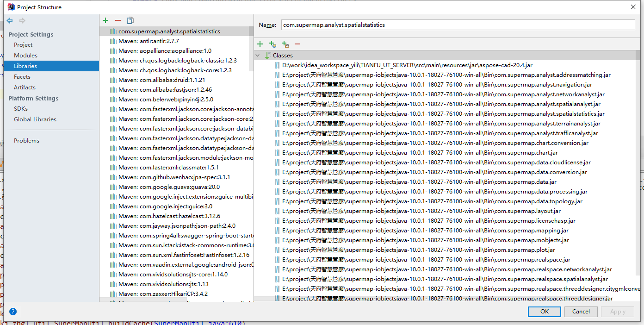Select com.supermap.realspace.networkanalyst.jar entry
Screen dimensions: 644x325
pyautogui.click(x=447, y=269)
